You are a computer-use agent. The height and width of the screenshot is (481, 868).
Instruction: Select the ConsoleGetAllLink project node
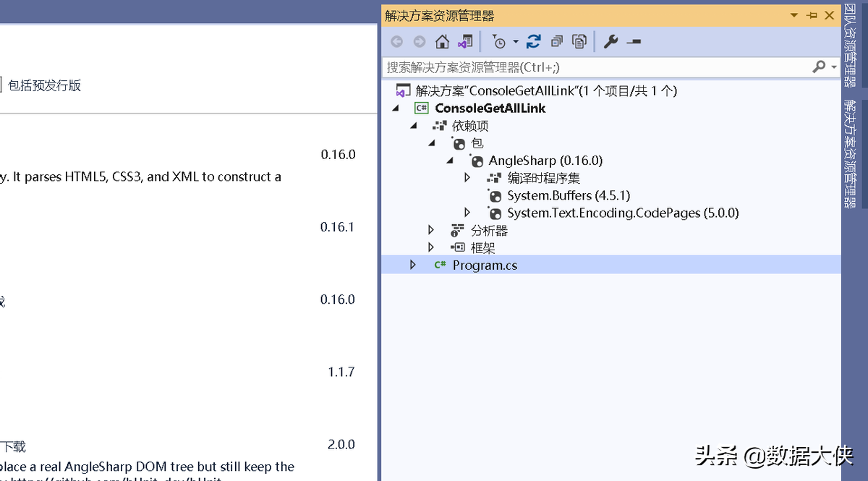pyautogui.click(x=490, y=108)
